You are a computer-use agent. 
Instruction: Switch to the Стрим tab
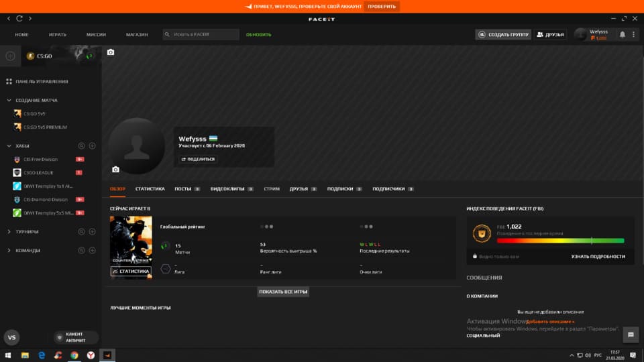(x=272, y=189)
